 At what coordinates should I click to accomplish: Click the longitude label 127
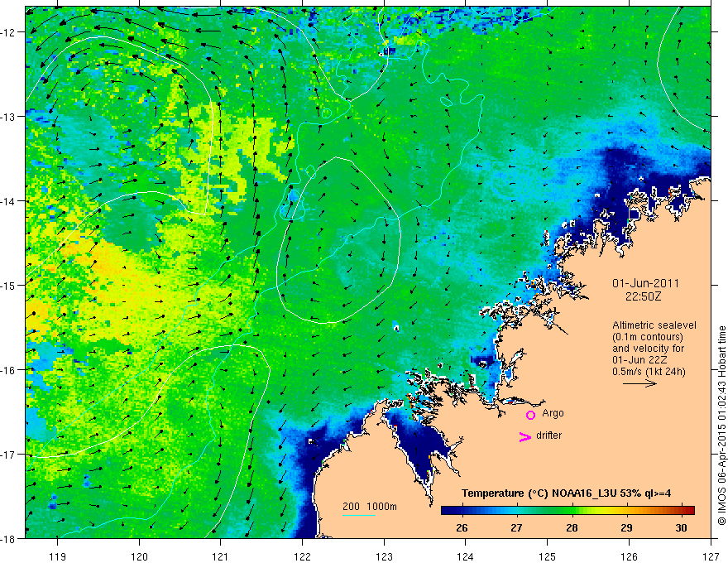711,556
